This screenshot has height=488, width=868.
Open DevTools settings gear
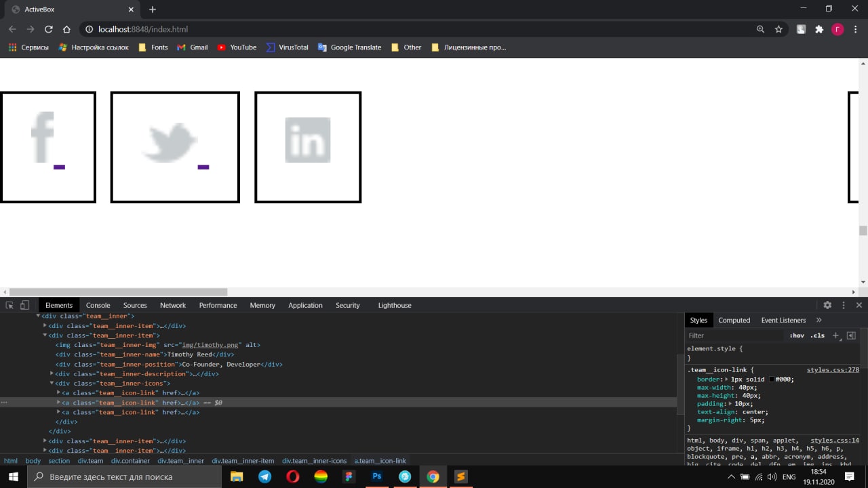[x=827, y=305]
